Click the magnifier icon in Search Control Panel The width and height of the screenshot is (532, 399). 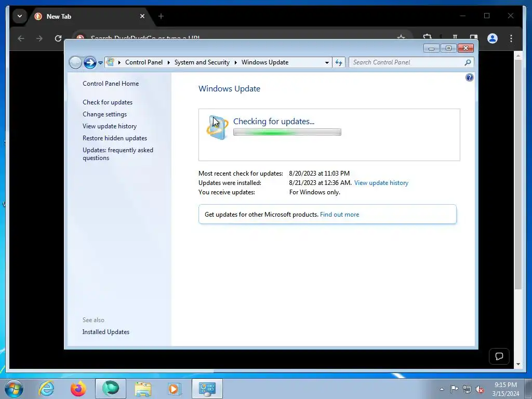tap(468, 62)
